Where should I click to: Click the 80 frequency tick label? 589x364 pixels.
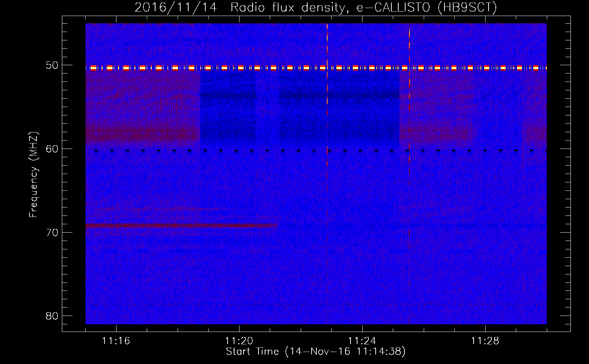tap(52, 316)
